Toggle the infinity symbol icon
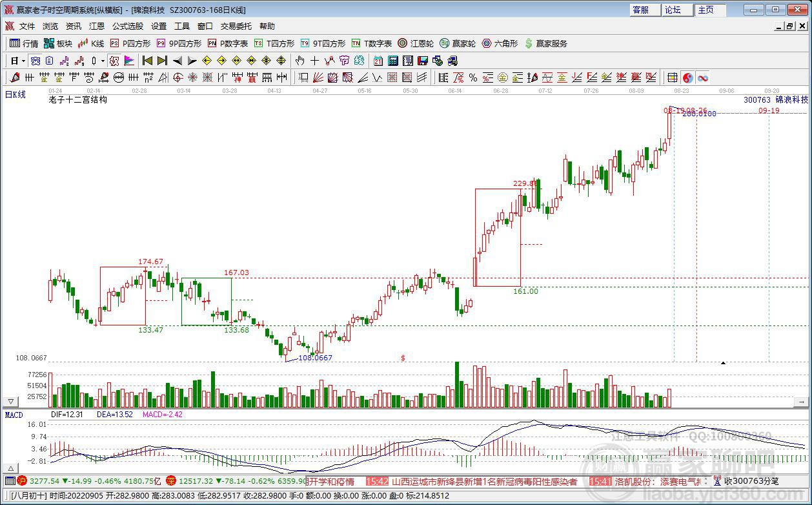Viewport: 812px width, 505px height. pos(702,77)
